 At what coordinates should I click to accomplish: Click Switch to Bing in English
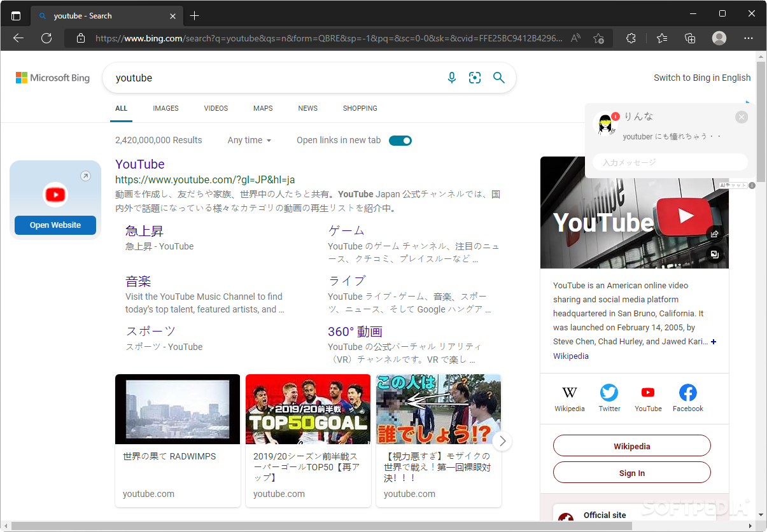coord(702,78)
